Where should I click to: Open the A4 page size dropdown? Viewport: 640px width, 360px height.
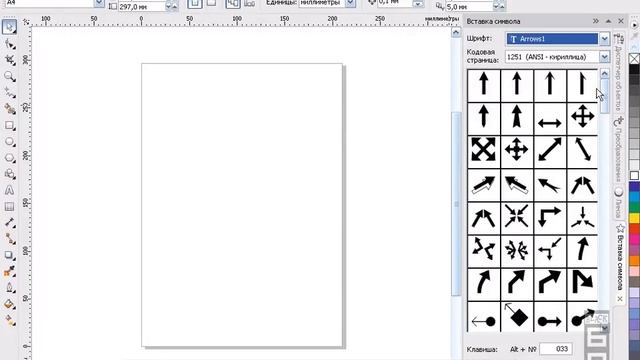pyautogui.click(x=99, y=3)
